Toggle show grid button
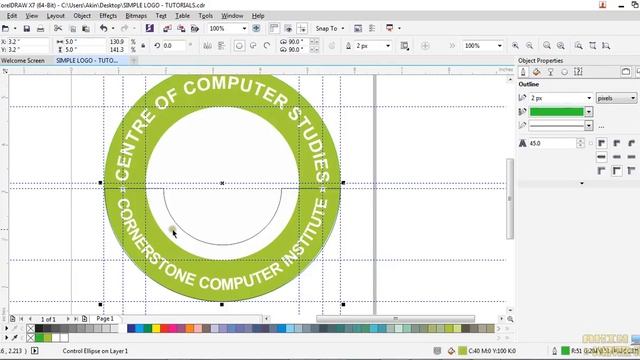This screenshot has height=360, width=640. tap(288, 28)
